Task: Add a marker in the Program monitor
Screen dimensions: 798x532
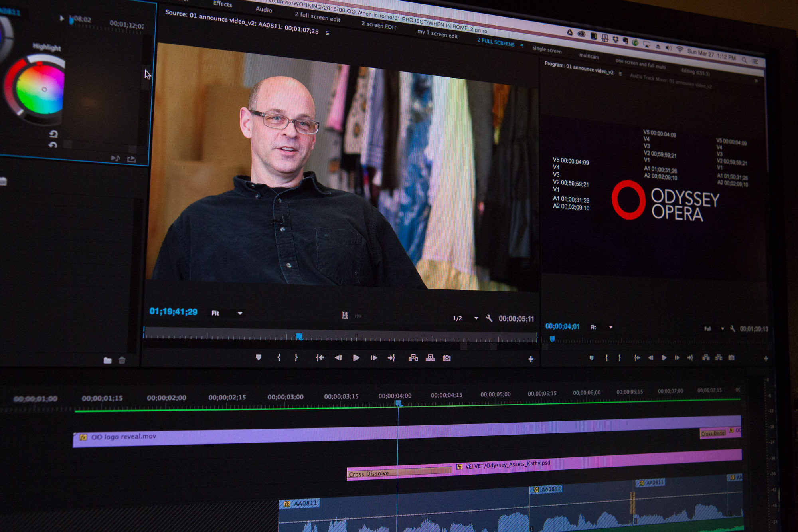Action: pyautogui.click(x=592, y=358)
